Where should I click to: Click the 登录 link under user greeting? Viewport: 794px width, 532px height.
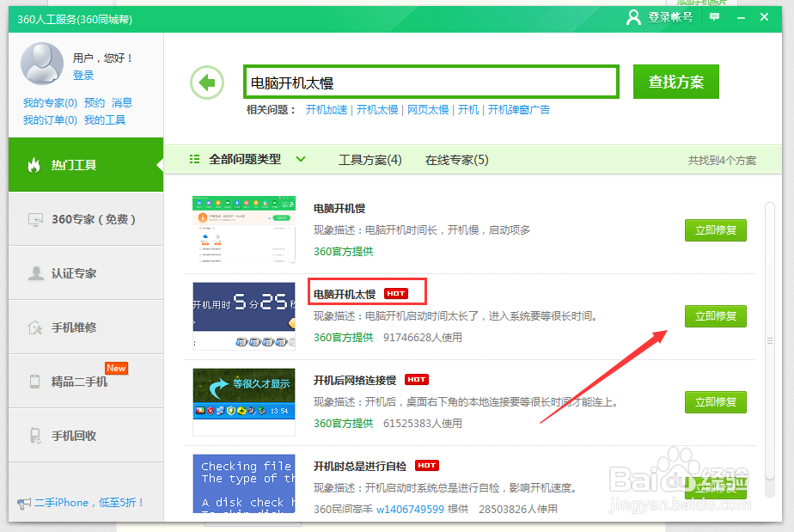coord(83,76)
